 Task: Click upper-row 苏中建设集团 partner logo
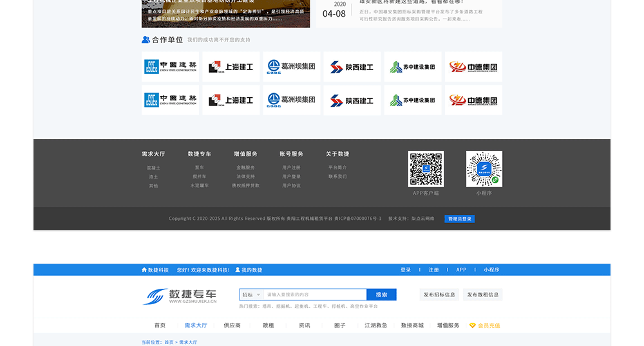click(x=413, y=66)
